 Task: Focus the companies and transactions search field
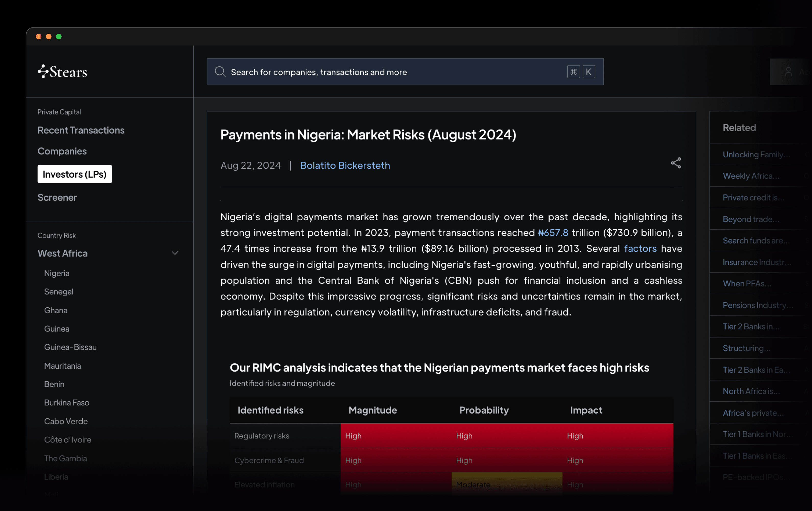pyautogui.click(x=405, y=72)
